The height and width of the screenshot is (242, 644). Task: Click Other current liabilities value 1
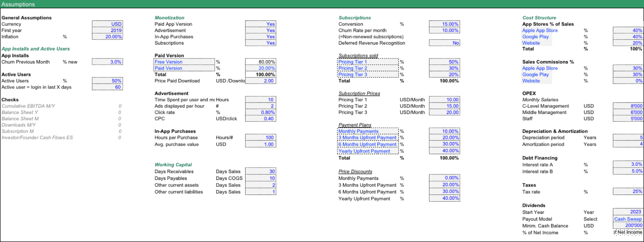click(260, 192)
